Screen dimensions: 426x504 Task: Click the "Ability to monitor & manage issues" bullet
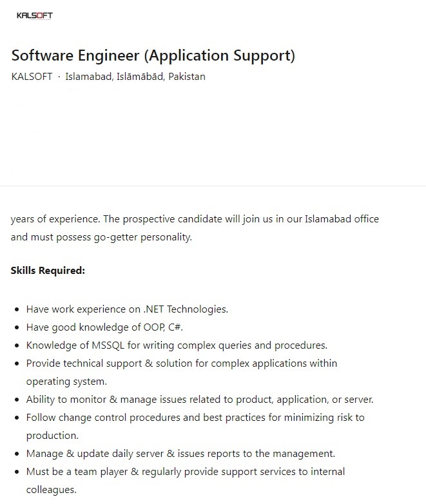pyautogui.click(x=200, y=399)
